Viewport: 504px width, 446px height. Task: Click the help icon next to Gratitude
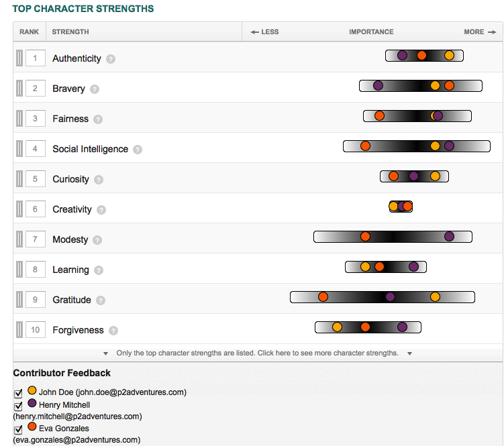(x=101, y=300)
